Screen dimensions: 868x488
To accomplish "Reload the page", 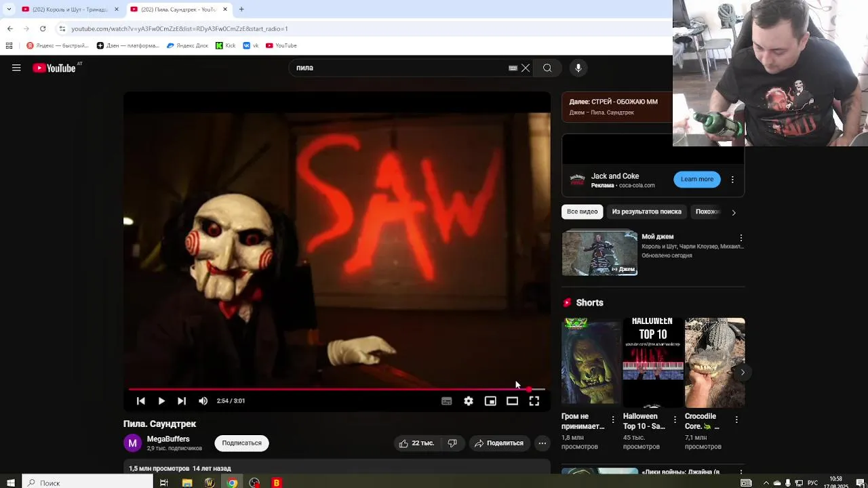I will pyautogui.click(x=43, y=28).
